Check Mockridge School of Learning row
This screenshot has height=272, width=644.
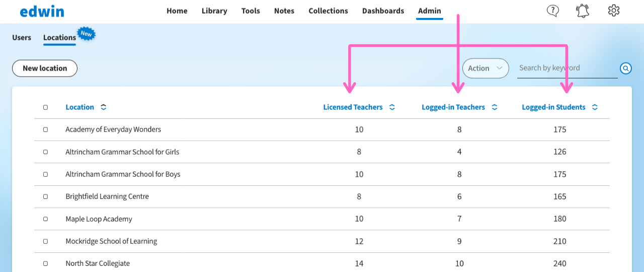click(x=45, y=241)
